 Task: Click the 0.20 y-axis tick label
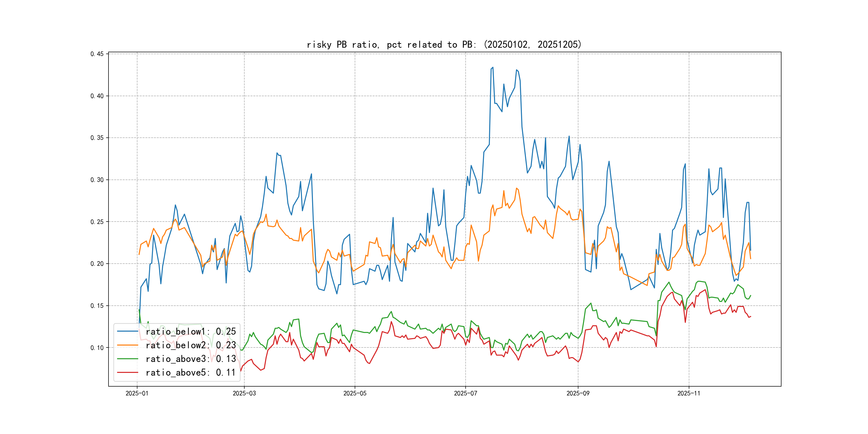[97, 264]
